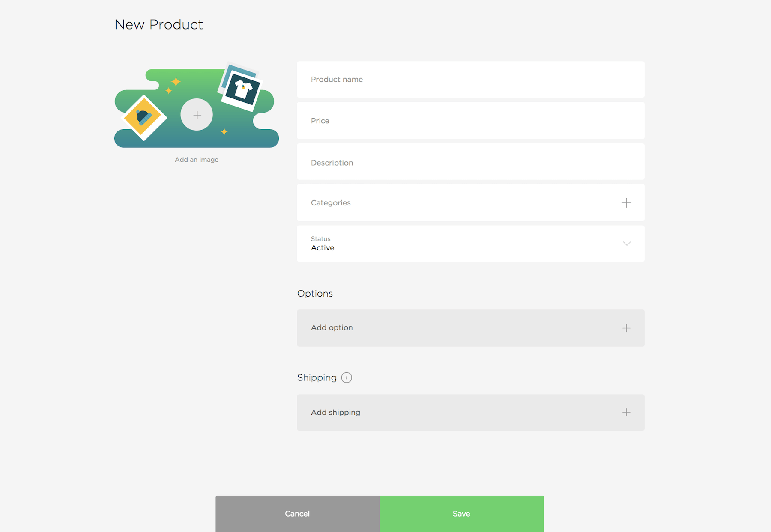771x532 pixels.
Task: Click the beanie hat diamond illustration
Action: pos(143,117)
